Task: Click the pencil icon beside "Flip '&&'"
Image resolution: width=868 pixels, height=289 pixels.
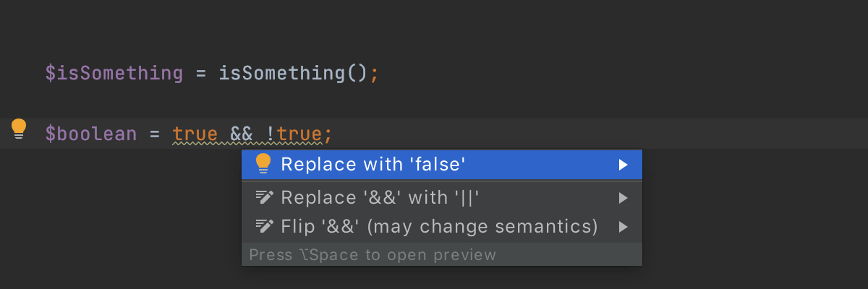Action: click(264, 226)
